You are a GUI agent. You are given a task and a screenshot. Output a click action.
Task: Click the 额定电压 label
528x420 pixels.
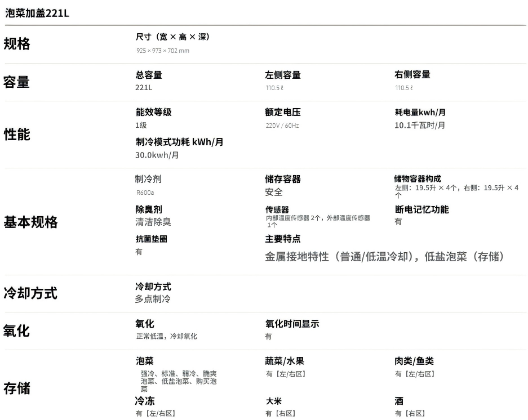pos(283,112)
